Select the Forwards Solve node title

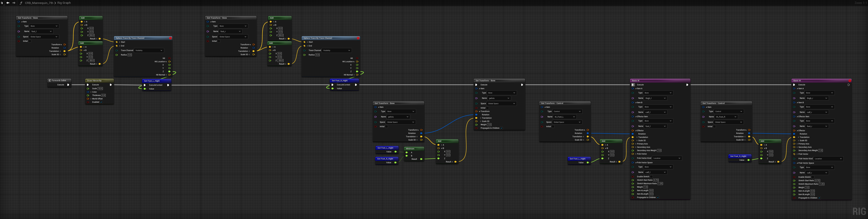click(59, 80)
